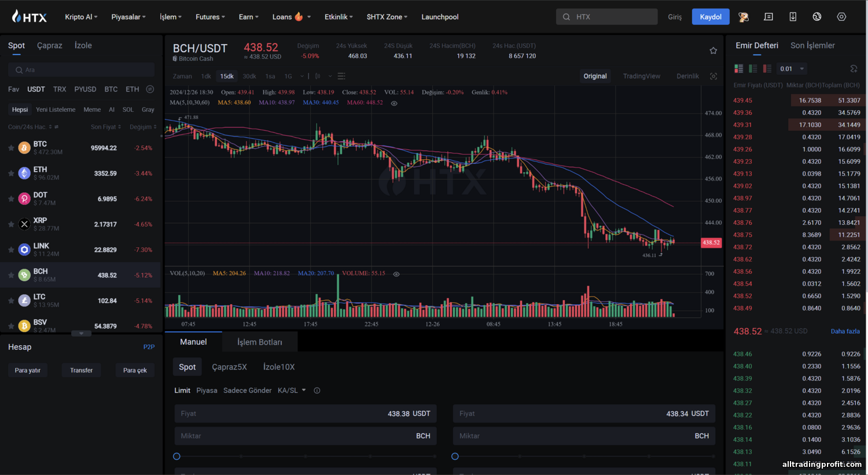Favorite BCH/USDT with the star icon
Image resolution: width=868 pixels, height=475 pixels.
pyautogui.click(x=713, y=51)
